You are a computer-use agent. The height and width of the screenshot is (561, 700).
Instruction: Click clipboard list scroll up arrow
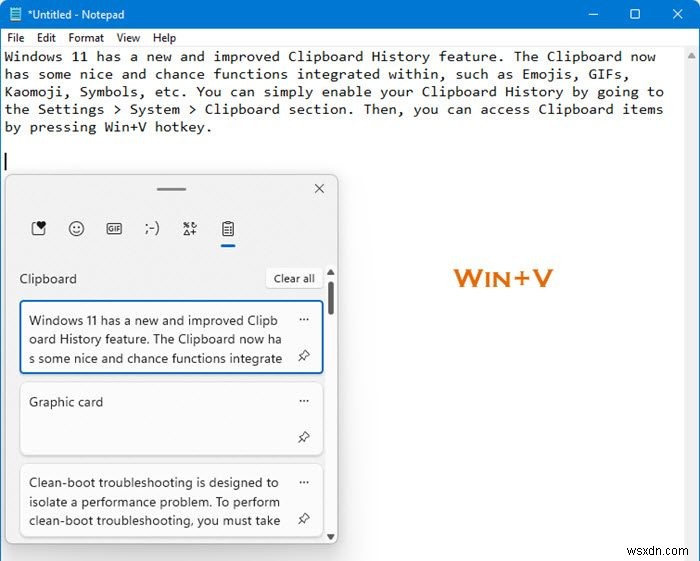pyautogui.click(x=331, y=272)
